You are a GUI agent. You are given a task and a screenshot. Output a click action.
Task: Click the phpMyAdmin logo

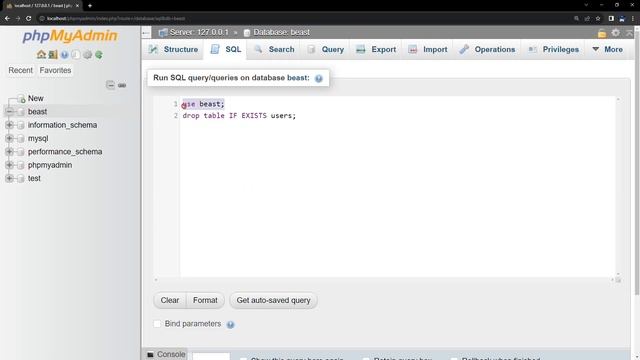70,36
